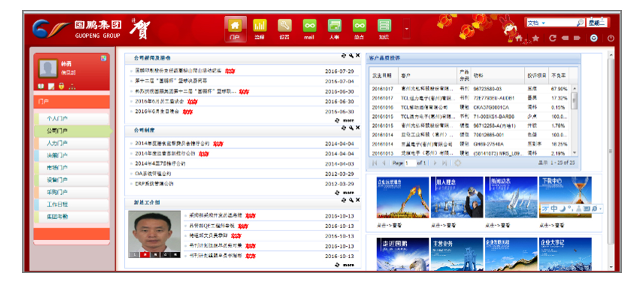Click the user avatar in the sidebar
The height and width of the screenshot is (283, 644).
coord(48,69)
